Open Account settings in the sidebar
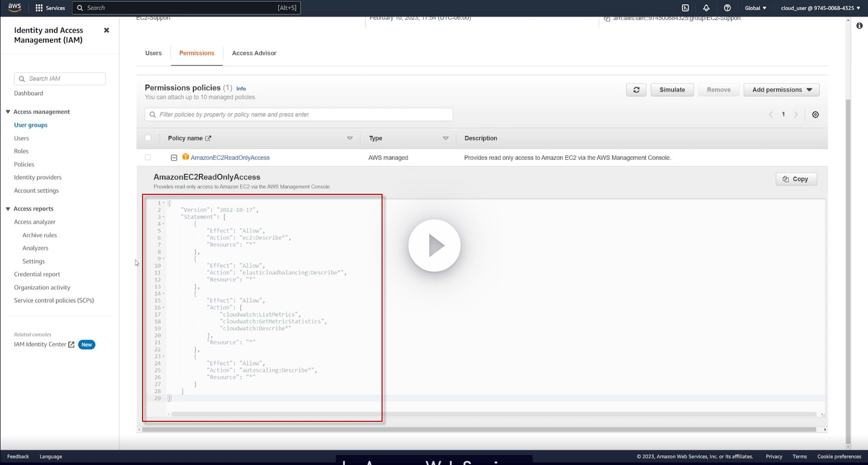Image resolution: width=868 pixels, height=465 pixels. [x=36, y=191]
